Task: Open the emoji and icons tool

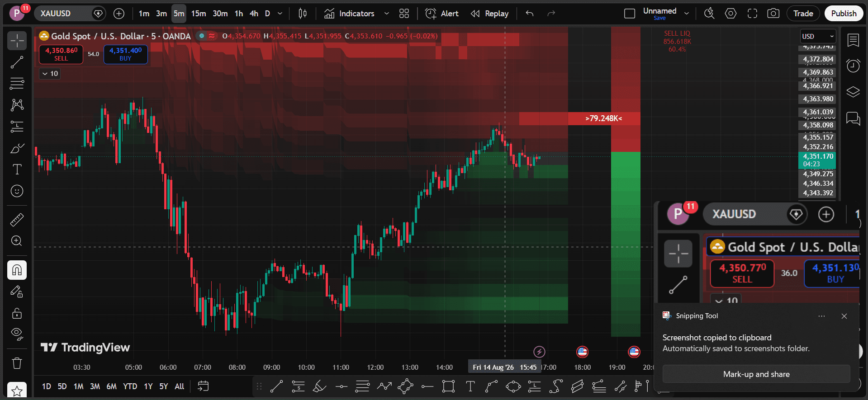Action: (17, 191)
